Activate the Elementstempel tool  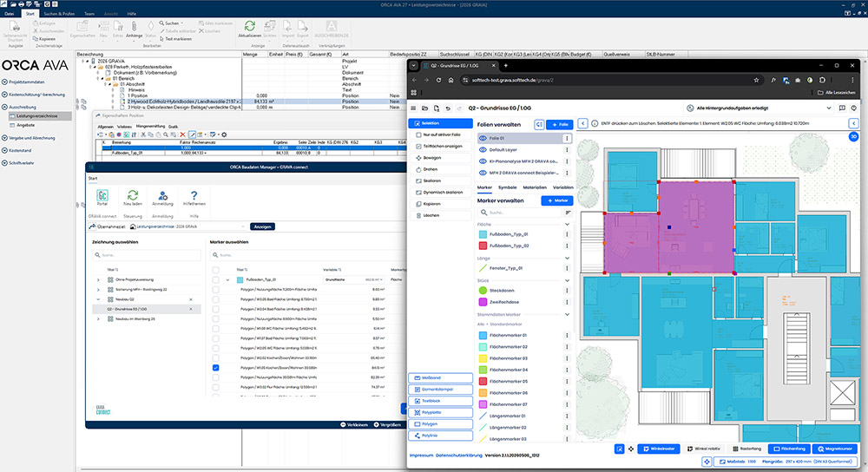[441, 390]
